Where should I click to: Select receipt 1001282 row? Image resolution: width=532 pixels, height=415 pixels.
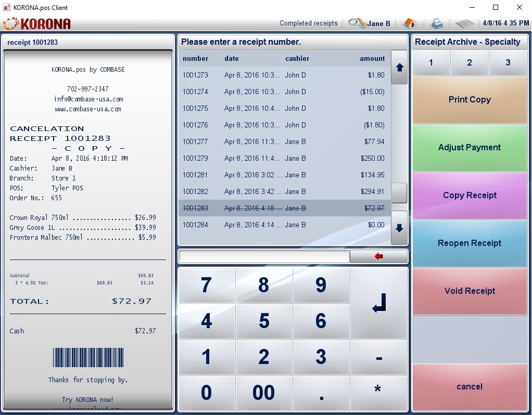point(285,191)
